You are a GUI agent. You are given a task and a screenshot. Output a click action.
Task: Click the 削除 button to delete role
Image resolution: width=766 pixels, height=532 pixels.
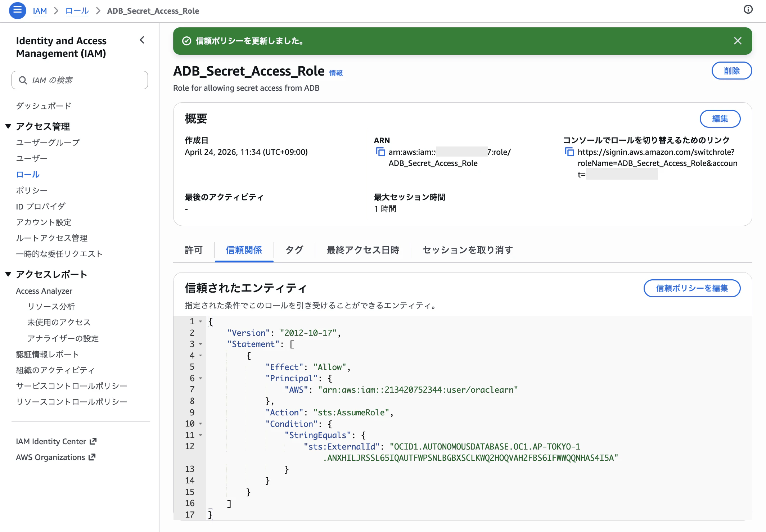731,71
